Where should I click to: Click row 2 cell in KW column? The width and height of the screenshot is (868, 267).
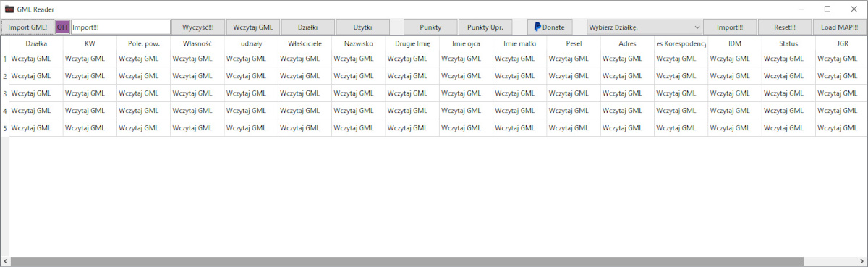90,76
